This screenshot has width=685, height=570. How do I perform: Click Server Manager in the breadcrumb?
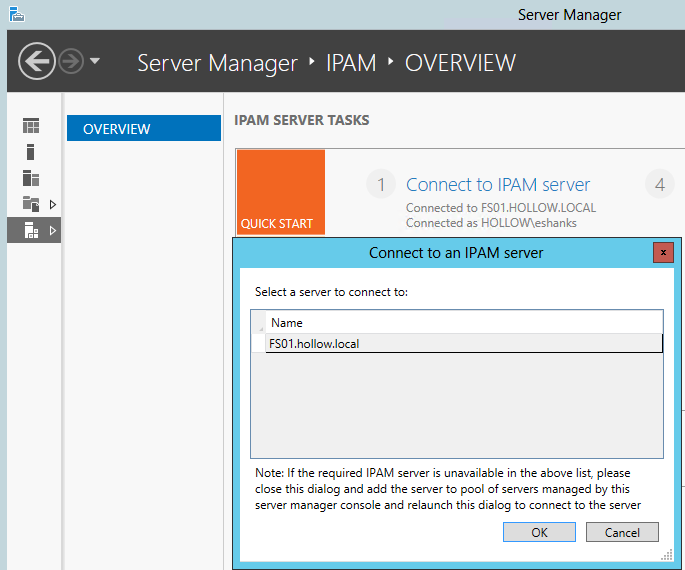(217, 63)
